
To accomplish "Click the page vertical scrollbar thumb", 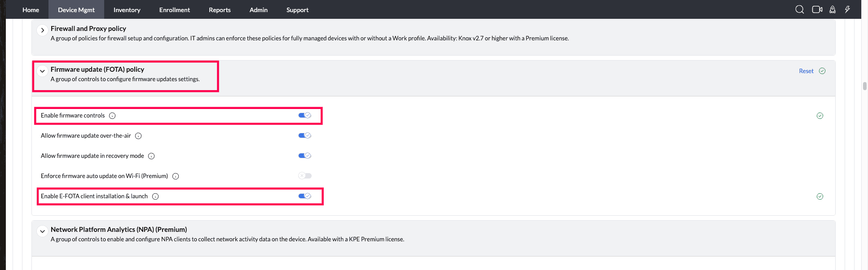I will pos(864,86).
